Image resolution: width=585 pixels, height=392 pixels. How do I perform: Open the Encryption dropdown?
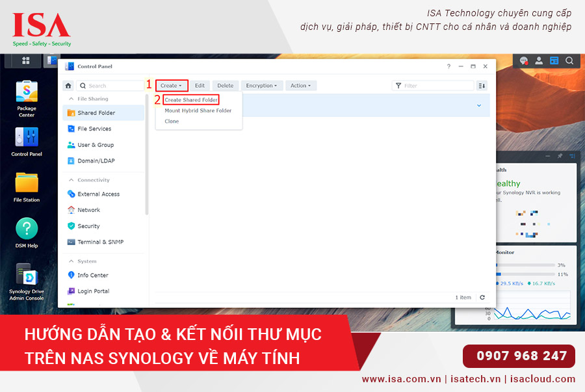coord(262,86)
